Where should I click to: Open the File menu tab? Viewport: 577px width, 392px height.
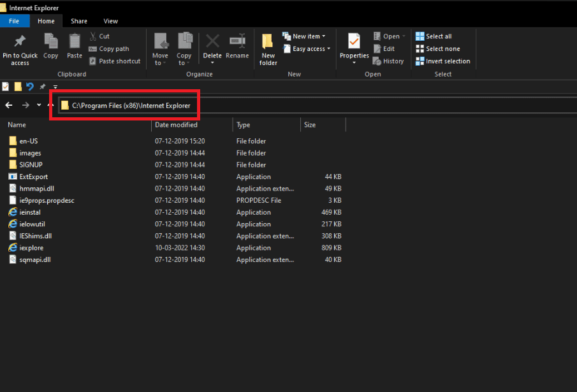pyautogui.click(x=14, y=21)
